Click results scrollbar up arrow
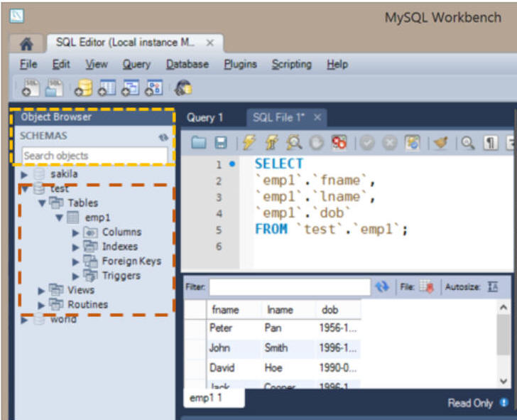The height and width of the screenshot is (420, 517). 504,308
